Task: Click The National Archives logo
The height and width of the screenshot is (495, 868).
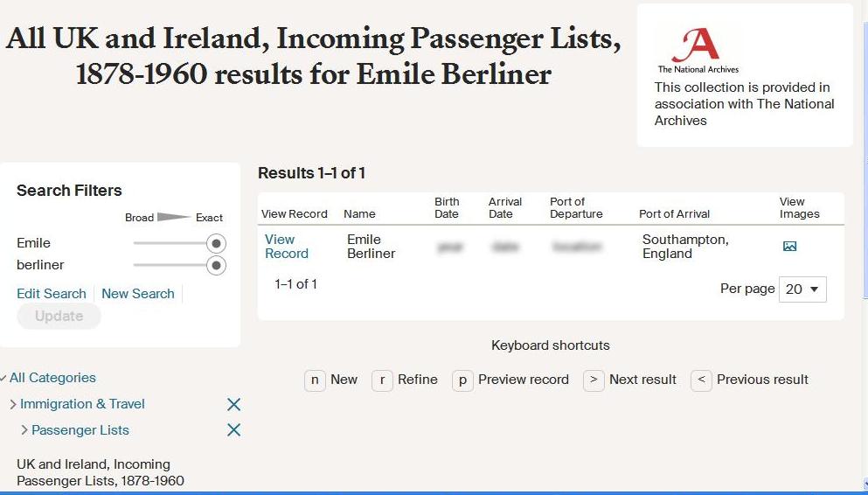Action: click(x=698, y=50)
